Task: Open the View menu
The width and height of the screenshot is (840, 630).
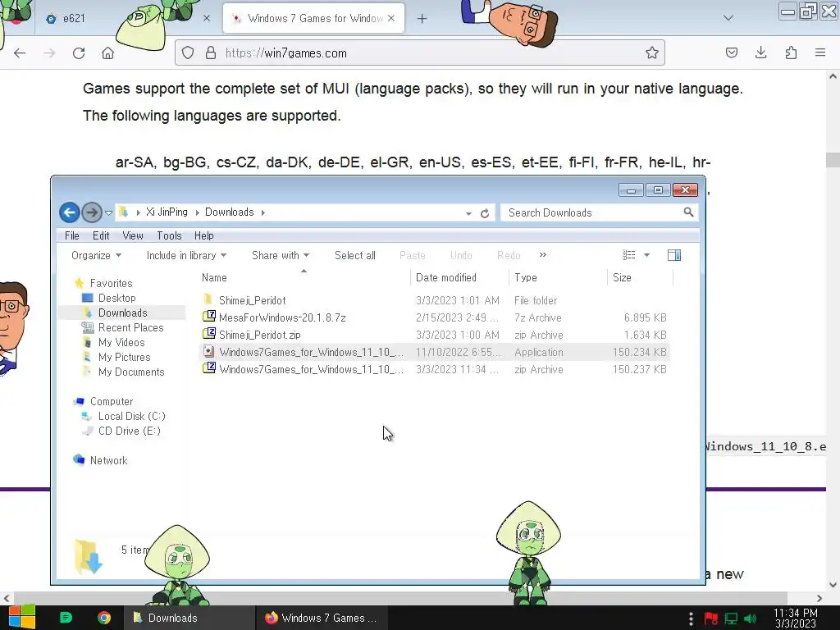Action: tap(132, 235)
